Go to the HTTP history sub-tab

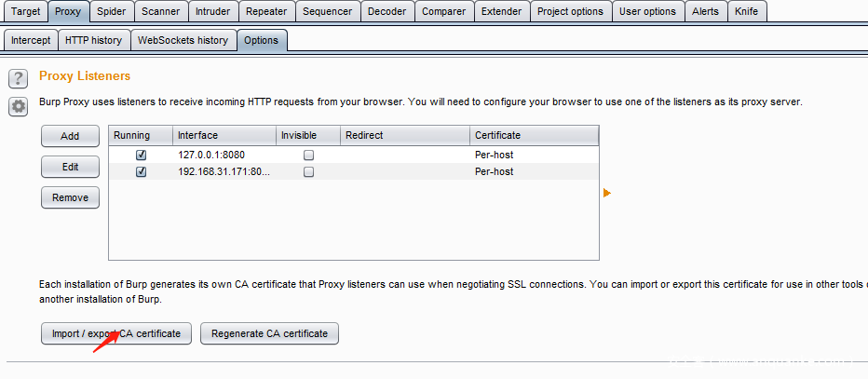click(93, 40)
